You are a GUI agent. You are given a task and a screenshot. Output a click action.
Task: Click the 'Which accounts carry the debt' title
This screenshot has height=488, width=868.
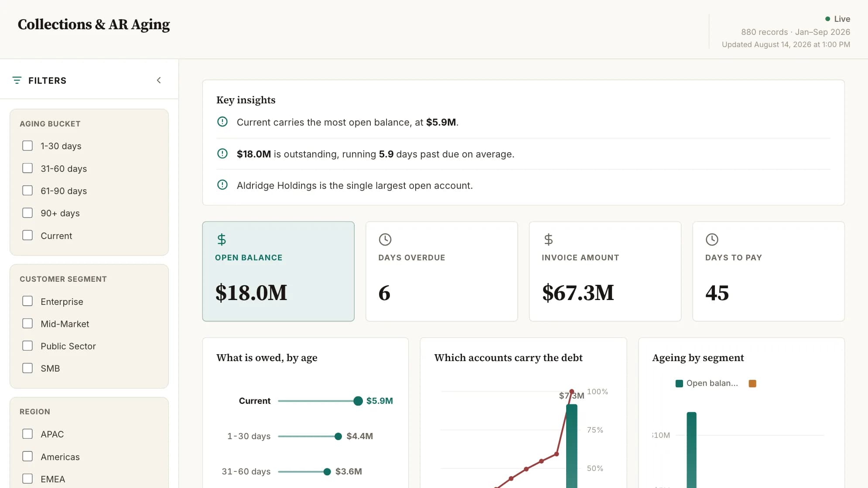(x=509, y=358)
